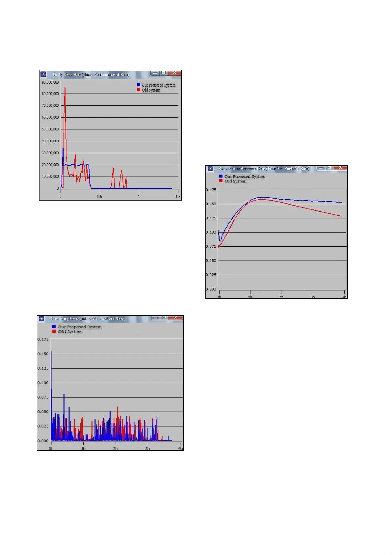
Task: Click the Rerouting State window app icon
Action: pos(41,319)
